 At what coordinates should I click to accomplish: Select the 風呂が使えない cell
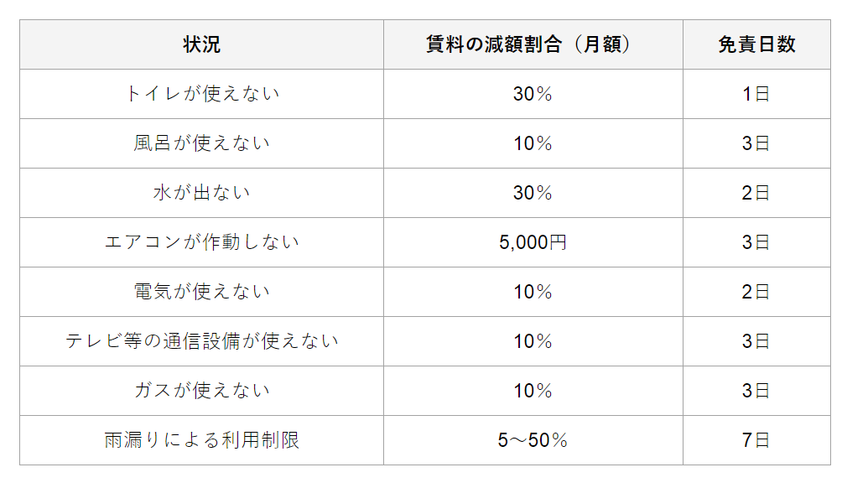(201, 143)
